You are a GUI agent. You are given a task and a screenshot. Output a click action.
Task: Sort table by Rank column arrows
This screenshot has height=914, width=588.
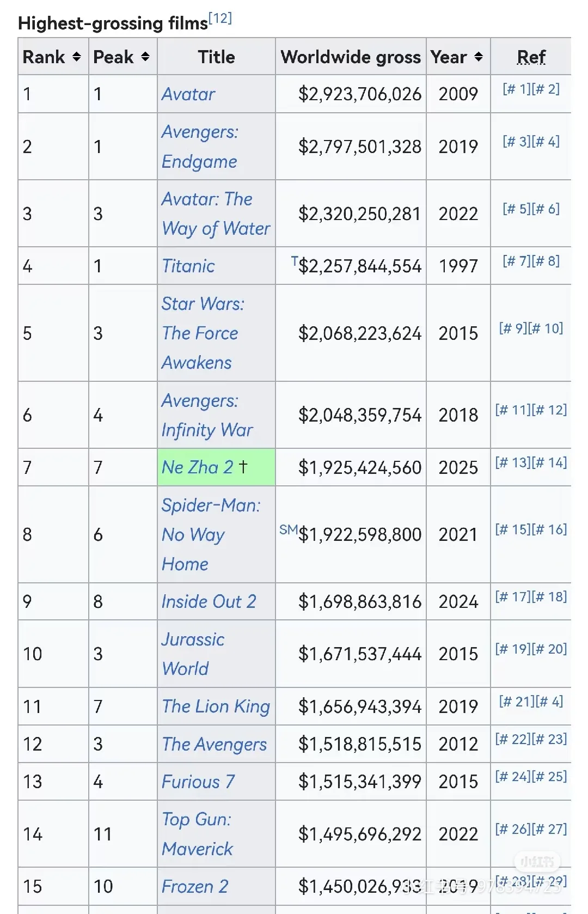coord(77,57)
